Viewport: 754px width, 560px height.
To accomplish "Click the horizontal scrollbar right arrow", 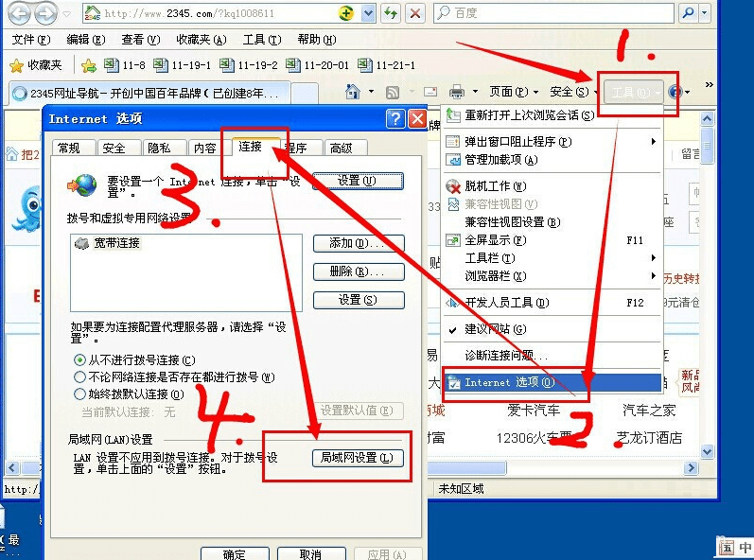I will (x=691, y=467).
